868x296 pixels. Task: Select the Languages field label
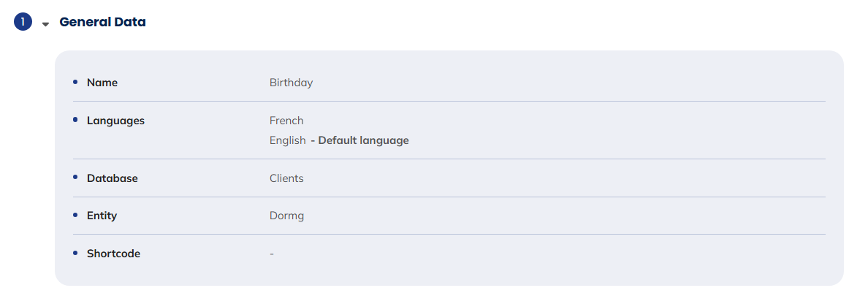[115, 121]
